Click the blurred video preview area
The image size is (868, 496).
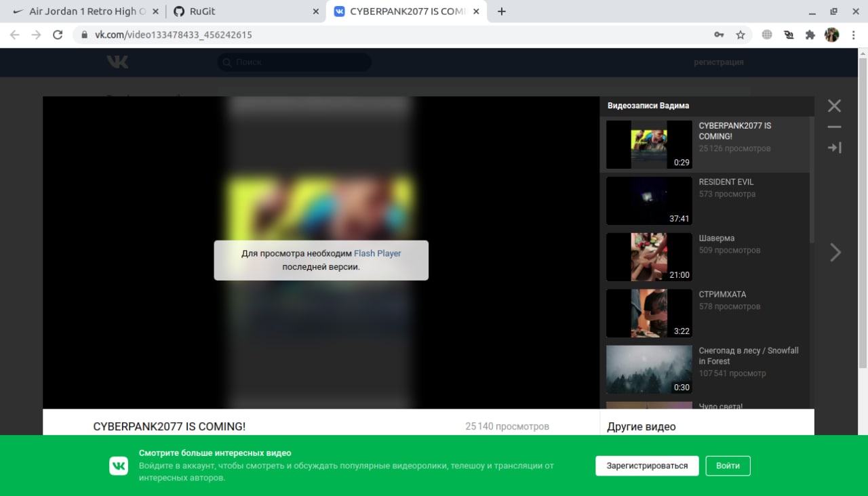point(321,253)
